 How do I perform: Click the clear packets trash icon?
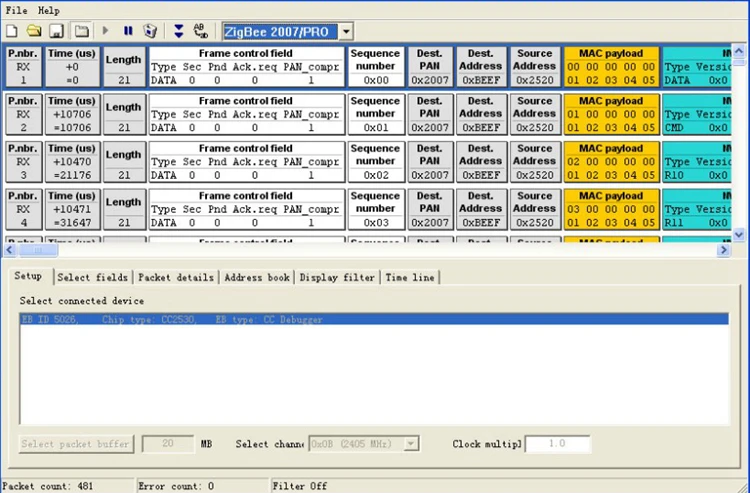150,31
